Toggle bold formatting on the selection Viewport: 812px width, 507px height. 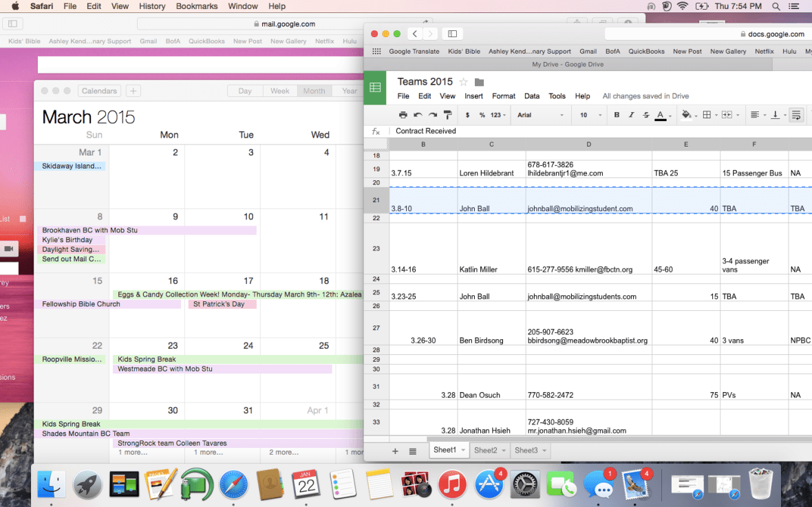pyautogui.click(x=617, y=115)
